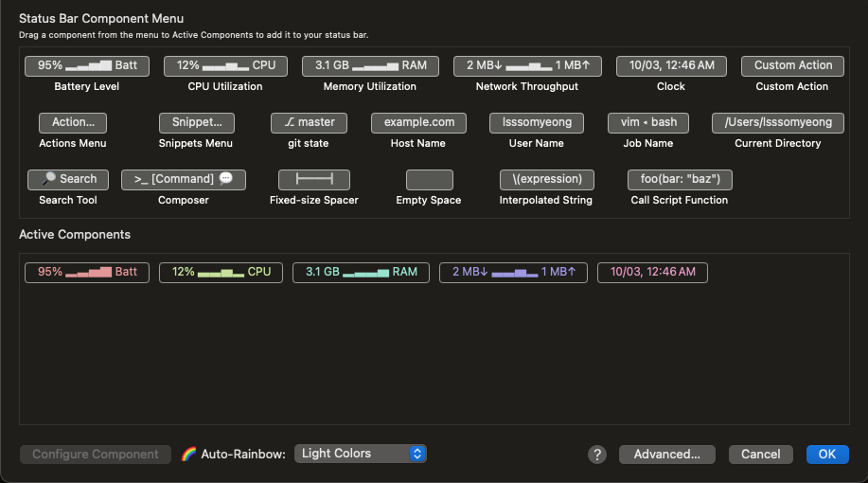This screenshot has width=868, height=483.
Task: Select the CPU Utilization menu component
Action: pyautogui.click(x=226, y=66)
